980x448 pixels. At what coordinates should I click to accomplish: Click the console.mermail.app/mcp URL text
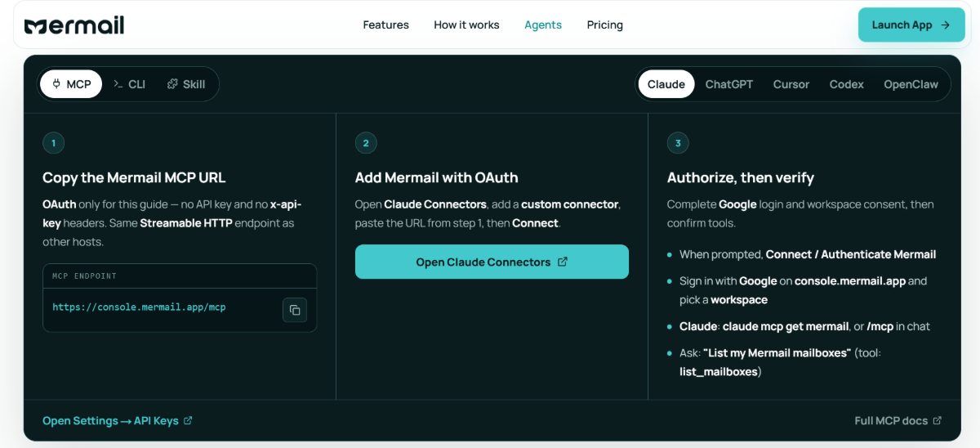139,307
